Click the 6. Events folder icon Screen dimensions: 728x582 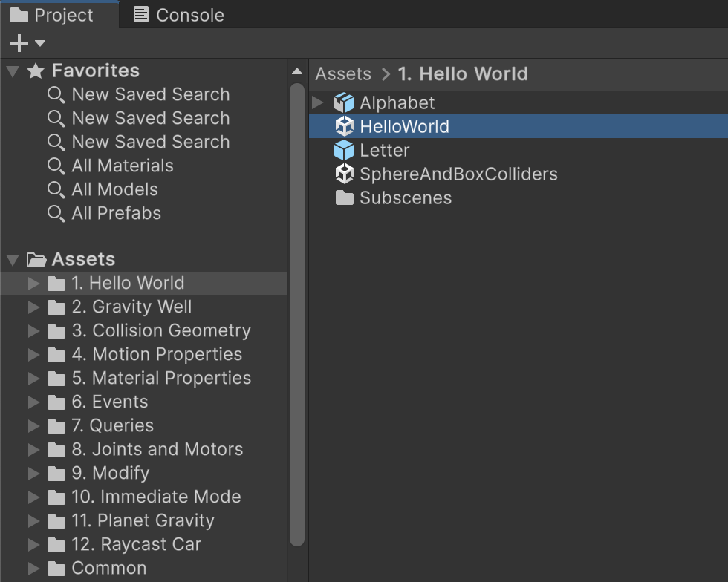click(56, 402)
